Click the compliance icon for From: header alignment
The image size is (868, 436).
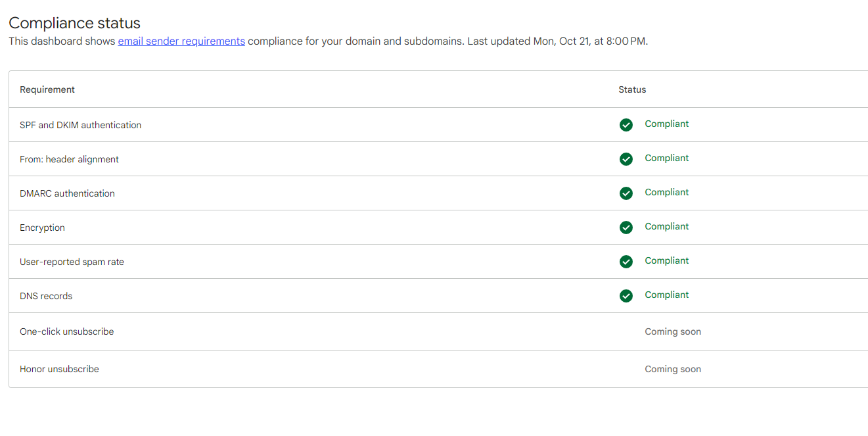[x=626, y=159]
